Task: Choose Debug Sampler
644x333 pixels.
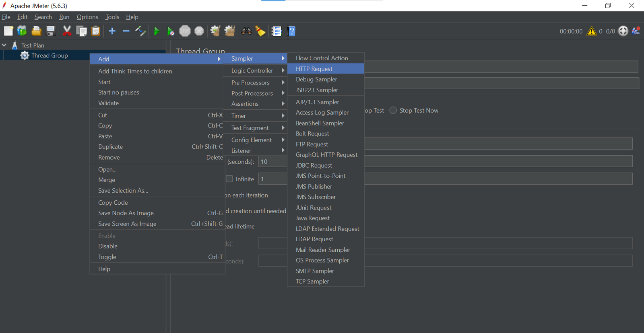Action: [326, 79]
